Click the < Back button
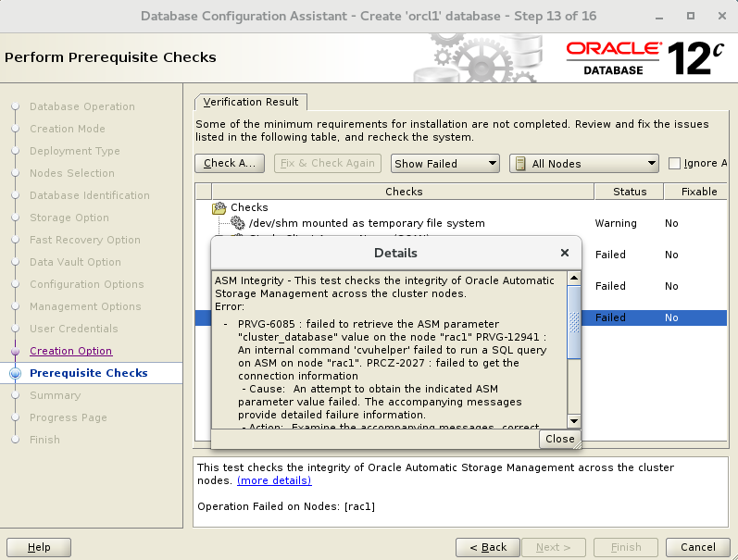Viewport: 738px width, 560px height. click(x=488, y=547)
